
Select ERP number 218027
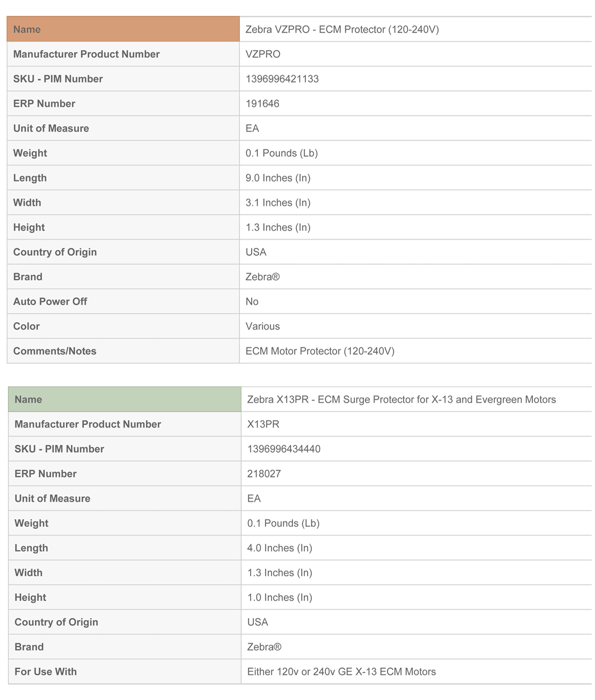(x=264, y=474)
